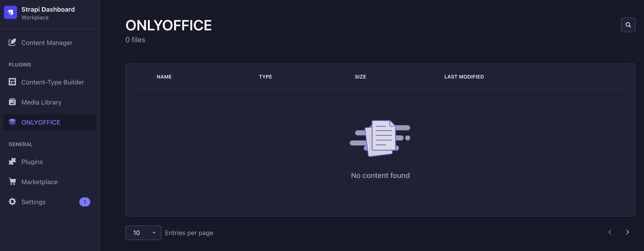Click the GENERAL section label
The width and height of the screenshot is (644, 251).
[21, 144]
